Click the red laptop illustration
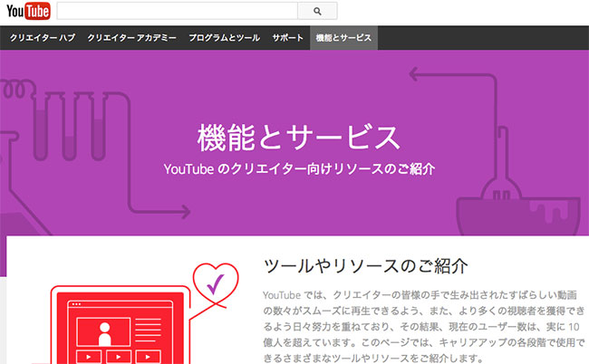589x364 pixels. tap(121, 325)
